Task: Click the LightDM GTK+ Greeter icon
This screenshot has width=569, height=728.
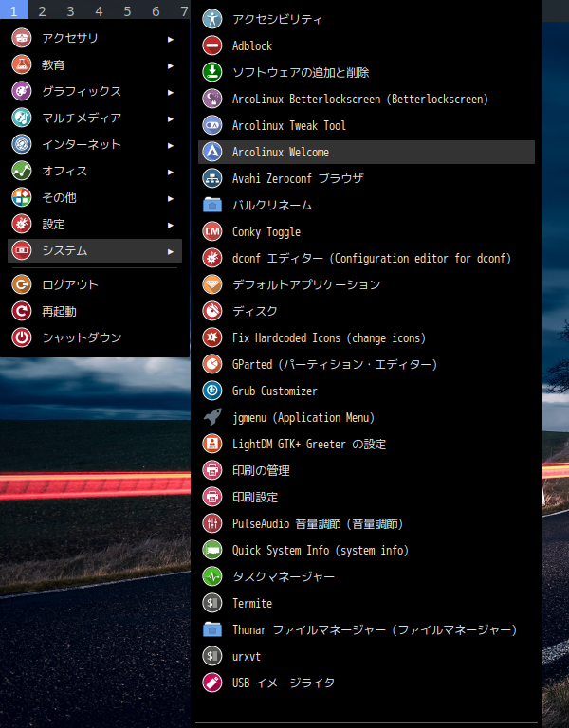Action: point(212,444)
